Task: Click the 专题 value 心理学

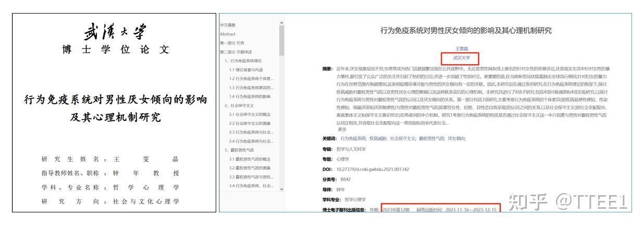Action: coord(343,159)
